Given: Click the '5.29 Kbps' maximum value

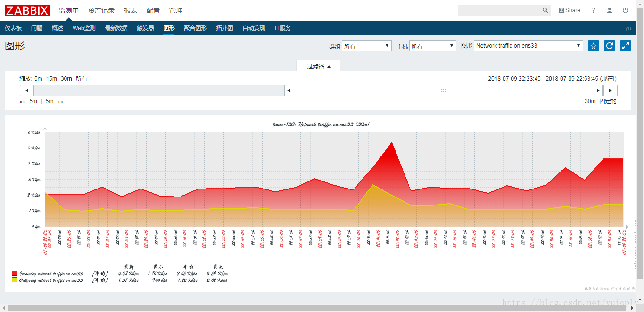Looking at the screenshot, I should point(217,273).
